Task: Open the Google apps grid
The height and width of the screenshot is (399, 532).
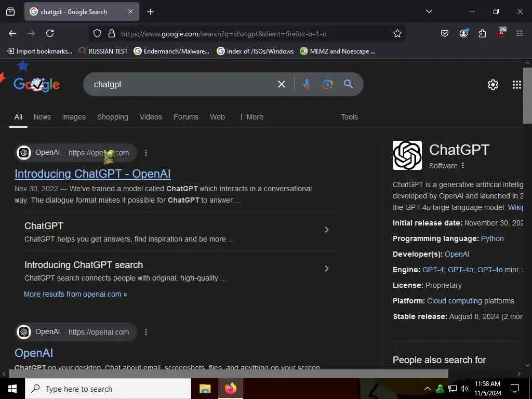Action: 517,85
